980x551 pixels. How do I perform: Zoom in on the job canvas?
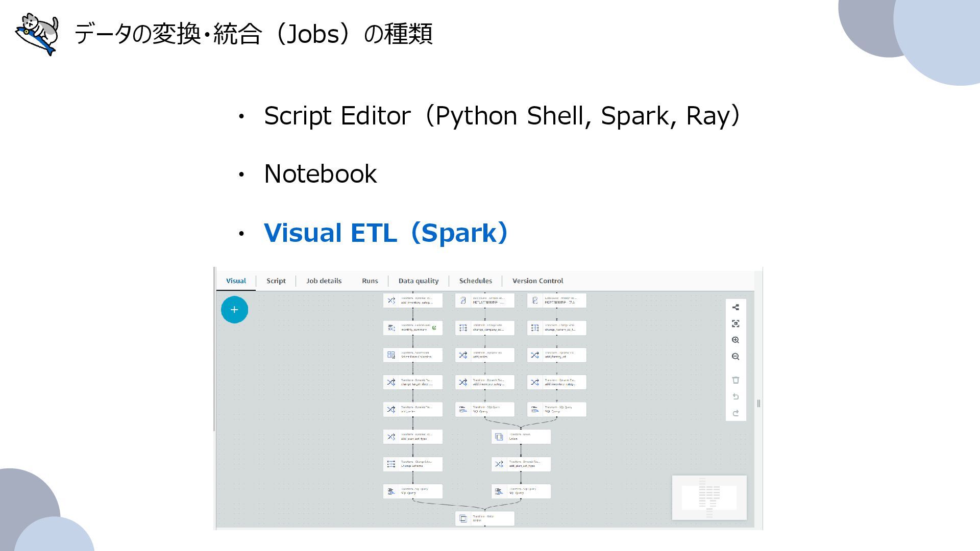(x=736, y=340)
